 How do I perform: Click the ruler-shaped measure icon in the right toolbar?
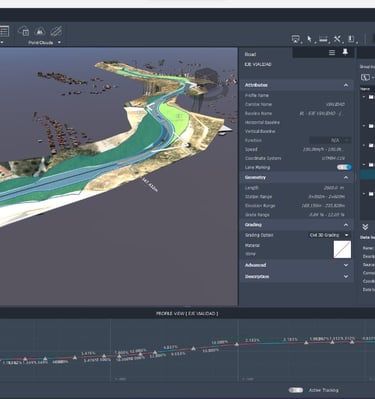[323, 39]
